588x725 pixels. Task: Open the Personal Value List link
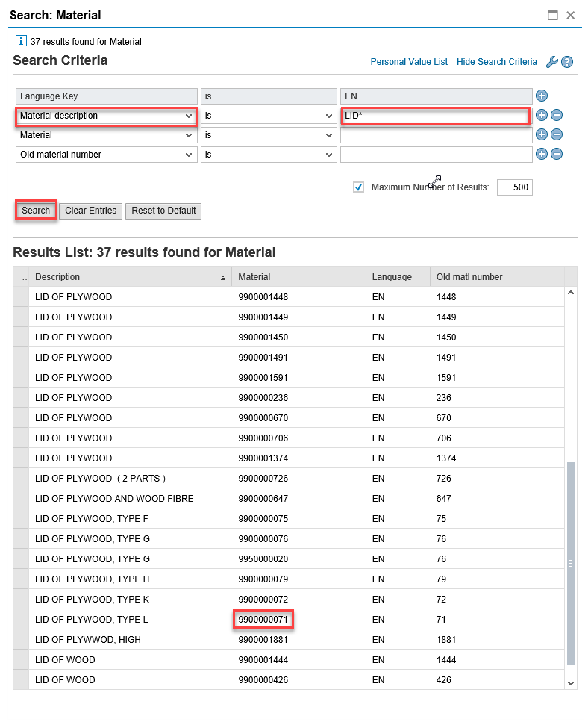coord(409,62)
